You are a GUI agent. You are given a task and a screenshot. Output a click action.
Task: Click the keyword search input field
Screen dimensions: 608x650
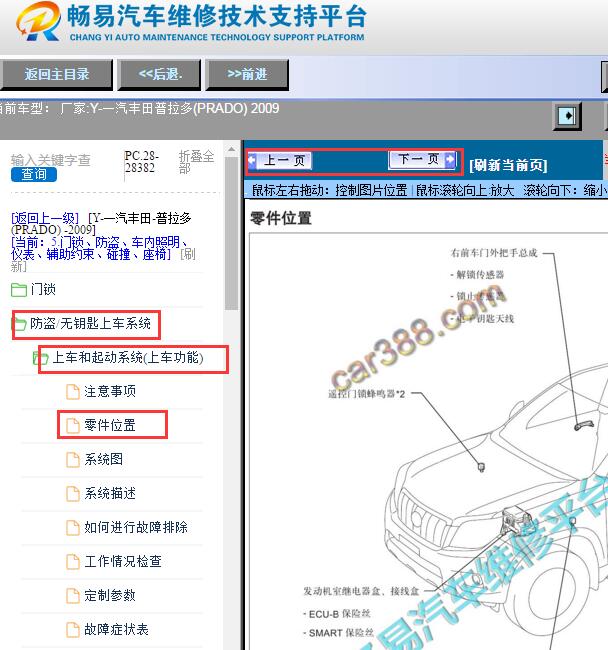tap(51, 160)
